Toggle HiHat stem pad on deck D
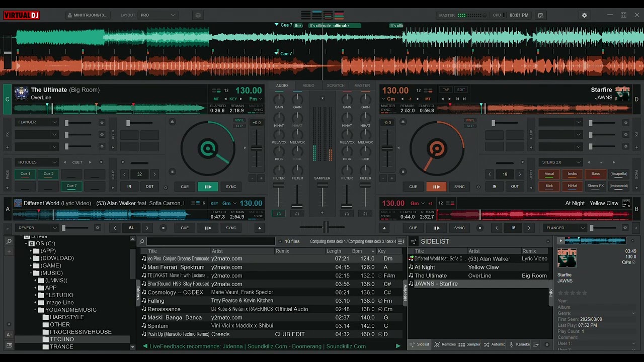Screen dimensions: 644x362 (x=573, y=186)
